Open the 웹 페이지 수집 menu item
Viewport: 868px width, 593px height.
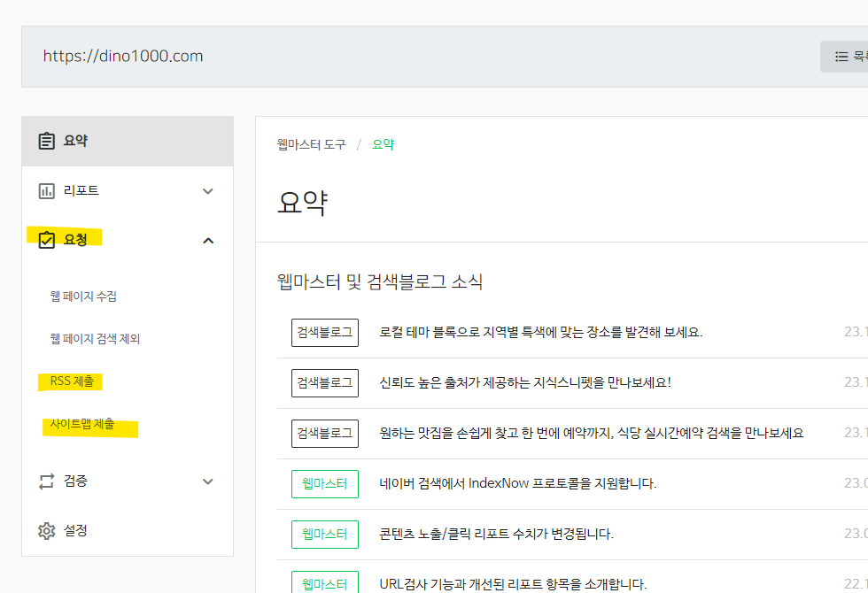84,296
